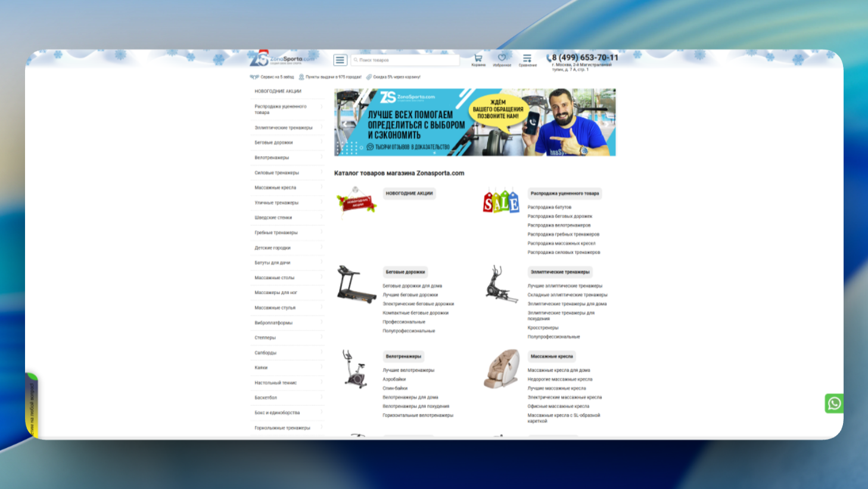Click the treadmill product image

tap(356, 284)
